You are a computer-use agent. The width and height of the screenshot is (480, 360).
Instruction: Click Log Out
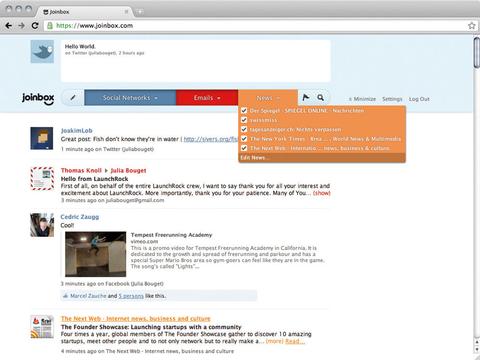click(419, 99)
